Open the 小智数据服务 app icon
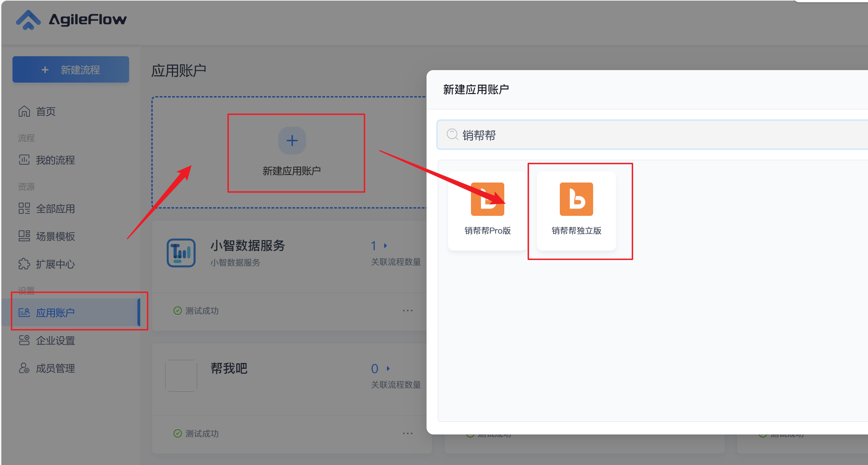This screenshot has height=465, width=868. point(181,253)
